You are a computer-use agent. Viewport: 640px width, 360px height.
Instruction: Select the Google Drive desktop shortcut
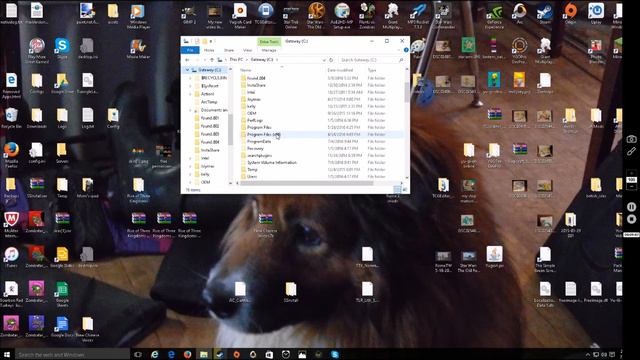tap(62, 84)
